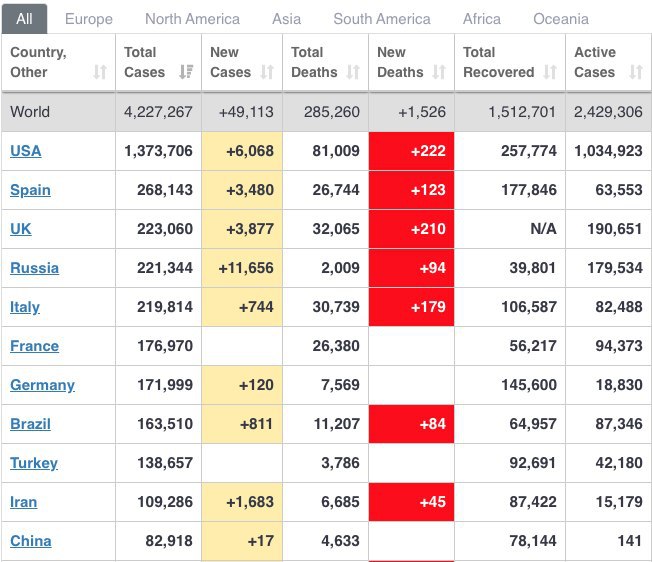Open the Asia tab
The height and width of the screenshot is (562, 652).
point(286,19)
